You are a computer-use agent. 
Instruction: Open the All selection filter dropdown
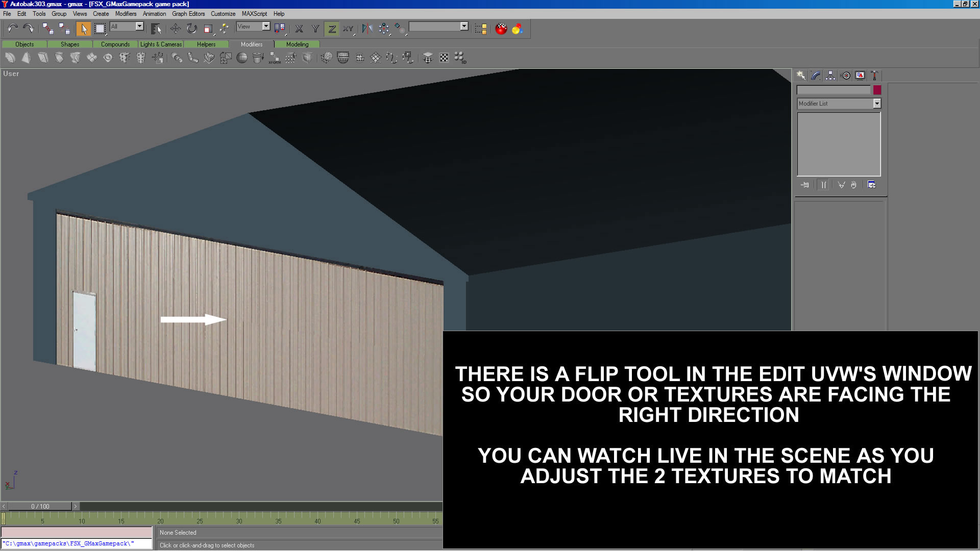[x=139, y=27]
